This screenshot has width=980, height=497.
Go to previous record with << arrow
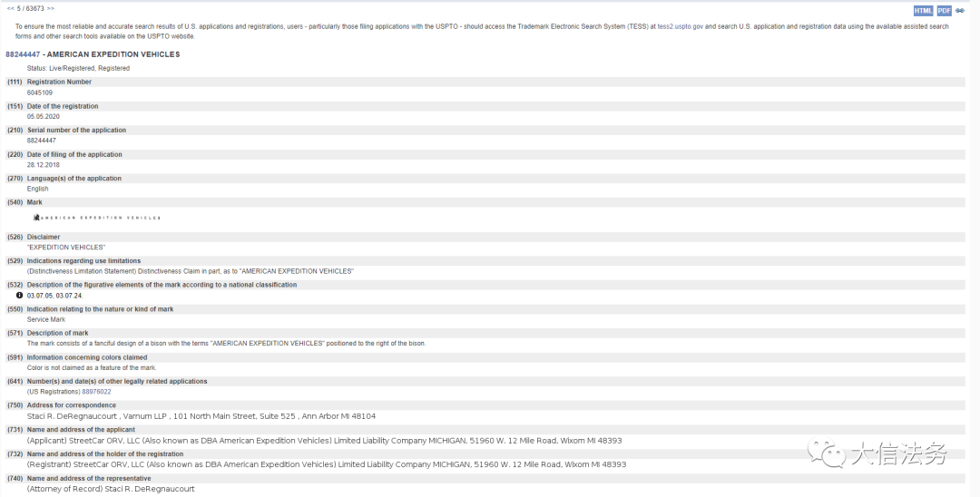pos(11,9)
